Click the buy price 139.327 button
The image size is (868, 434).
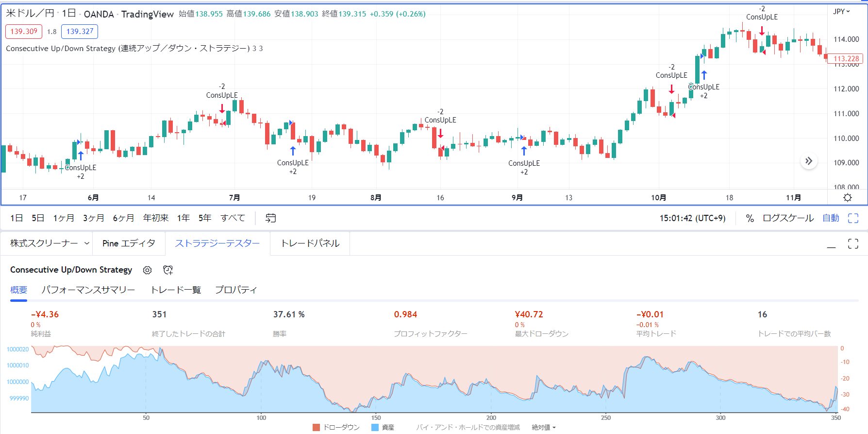pos(80,32)
